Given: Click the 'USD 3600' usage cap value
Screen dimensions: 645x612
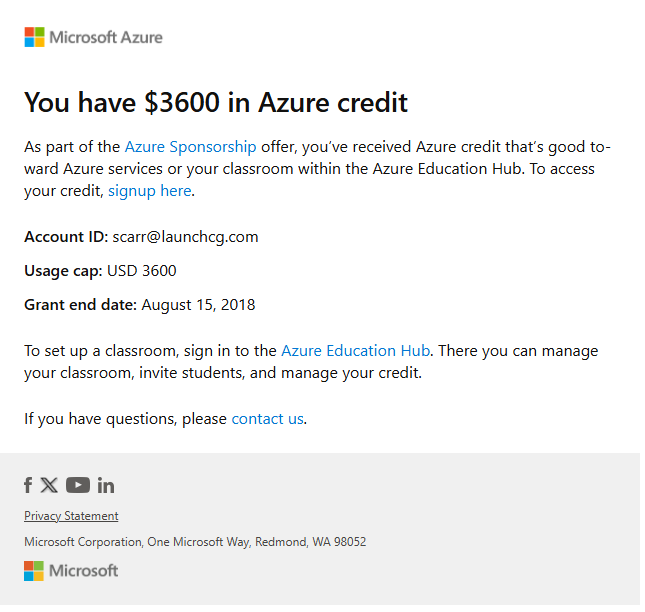Looking at the screenshot, I should point(142,271).
